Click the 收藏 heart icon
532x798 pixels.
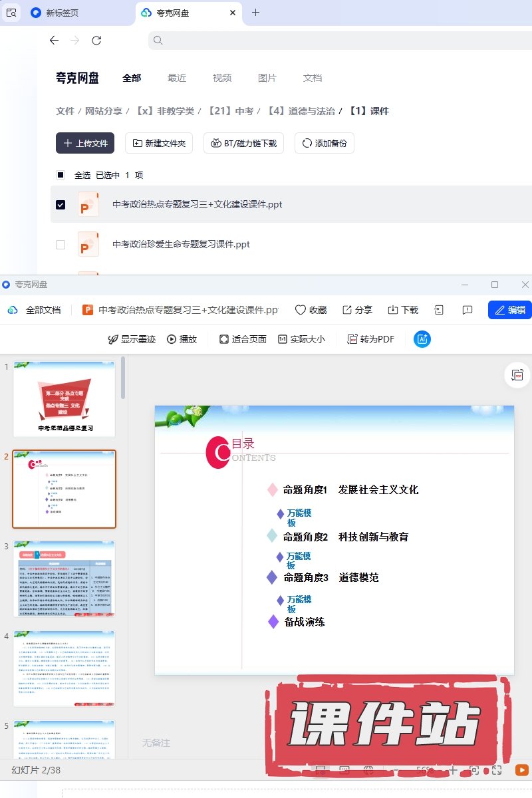pyautogui.click(x=301, y=310)
